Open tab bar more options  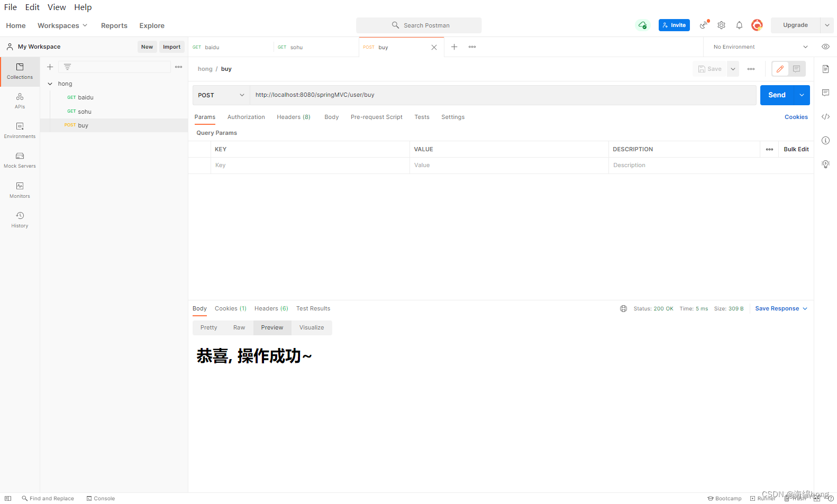click(x=472, y=47)
